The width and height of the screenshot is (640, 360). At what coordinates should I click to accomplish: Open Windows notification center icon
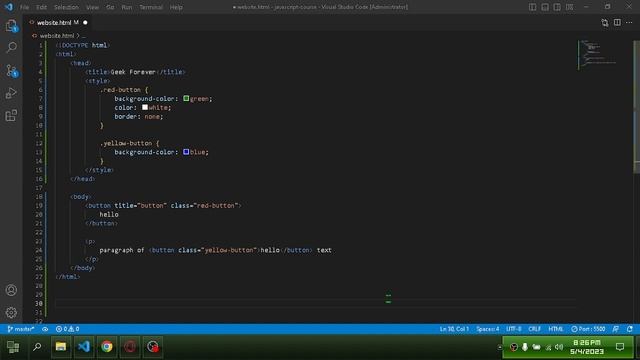click(x=620, y=347)
